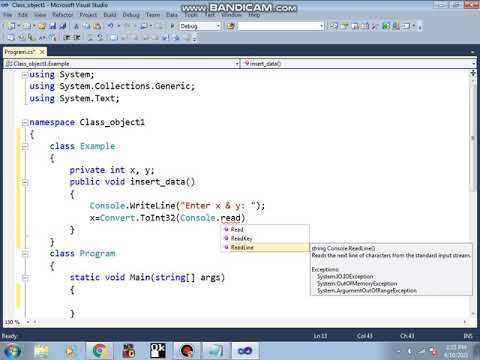This screenshot has width=480, height=360.
Task: Open the Start menu orb
Action: point(13,351)
